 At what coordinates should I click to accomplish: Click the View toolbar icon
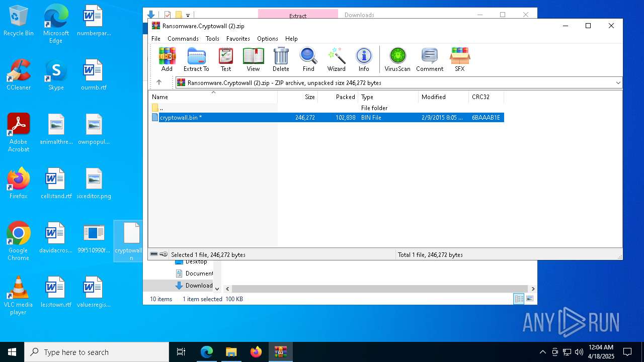click(253, 59)
